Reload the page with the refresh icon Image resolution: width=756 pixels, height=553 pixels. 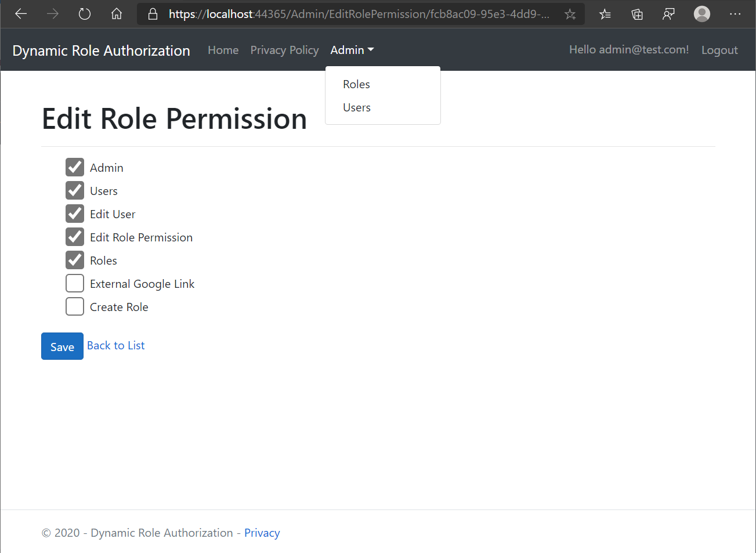click(x=85, y=14)
